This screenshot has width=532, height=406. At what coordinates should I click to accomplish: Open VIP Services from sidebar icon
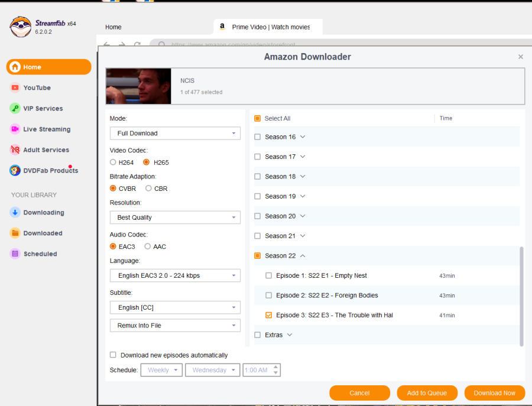pyautogui.click(x=15, y=109)
